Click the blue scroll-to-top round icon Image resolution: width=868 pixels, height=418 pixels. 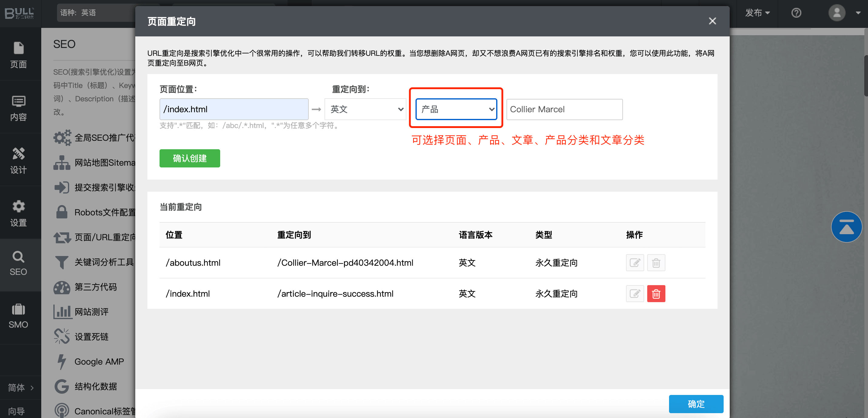[x=846, y=227]
